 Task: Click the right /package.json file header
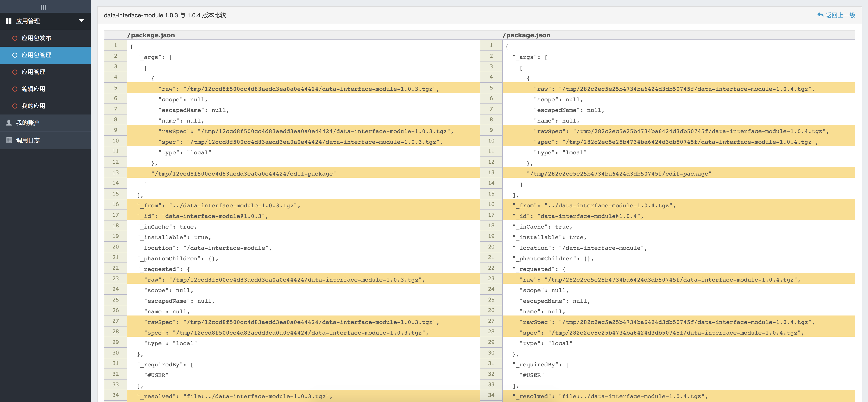[x=526, y=35]
